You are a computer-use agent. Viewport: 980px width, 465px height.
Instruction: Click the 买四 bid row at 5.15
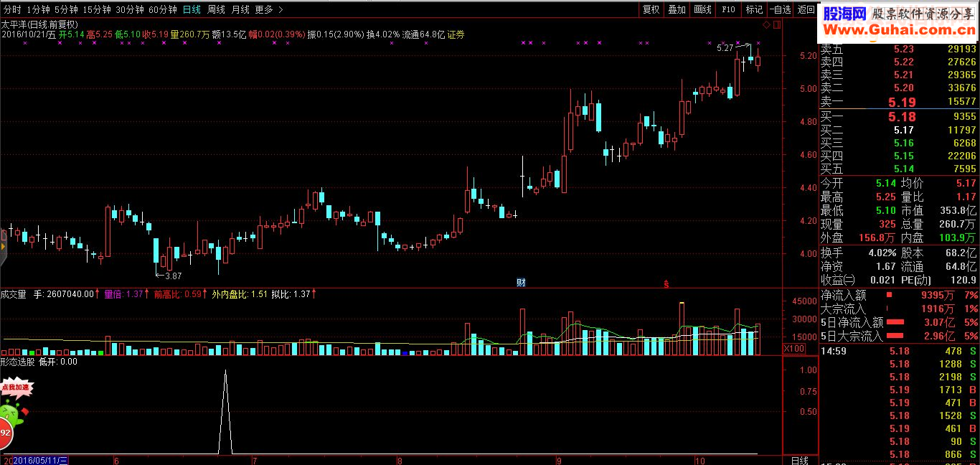(x=899, y=156)
